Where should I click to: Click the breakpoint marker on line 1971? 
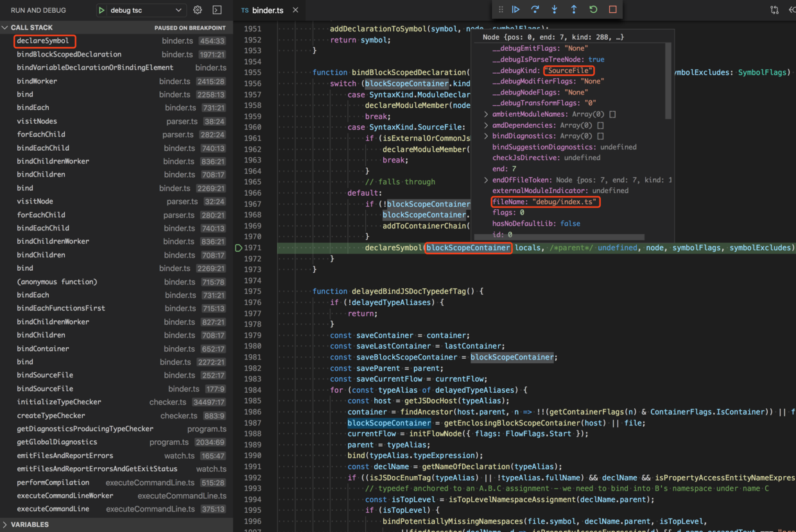tap(239, 248)
